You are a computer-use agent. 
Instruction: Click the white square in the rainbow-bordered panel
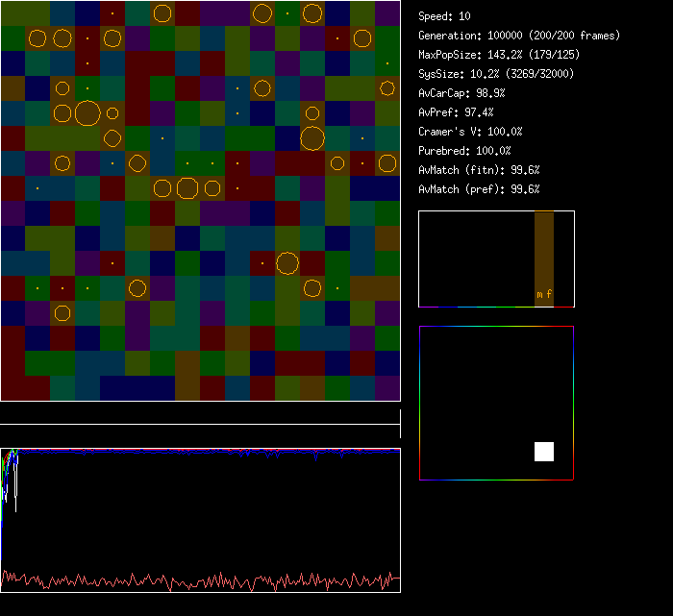pos(544,452)
